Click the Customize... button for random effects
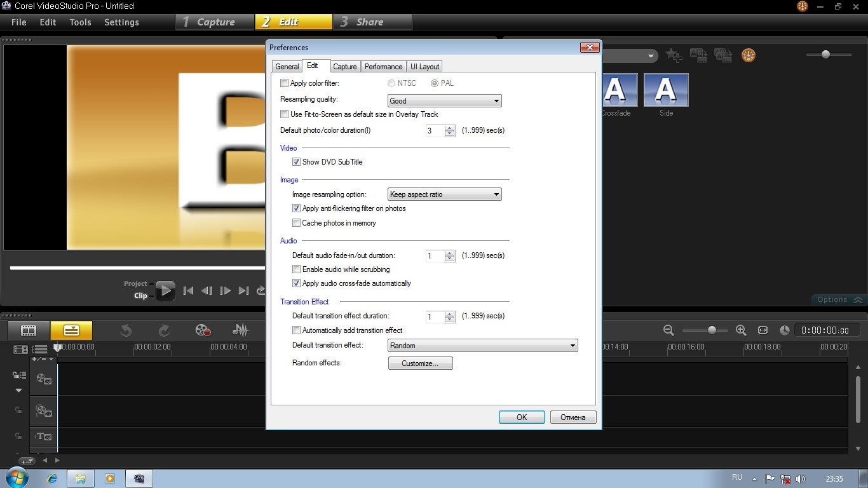The width and height of the screenshot is (868, 488). (420, 363)
